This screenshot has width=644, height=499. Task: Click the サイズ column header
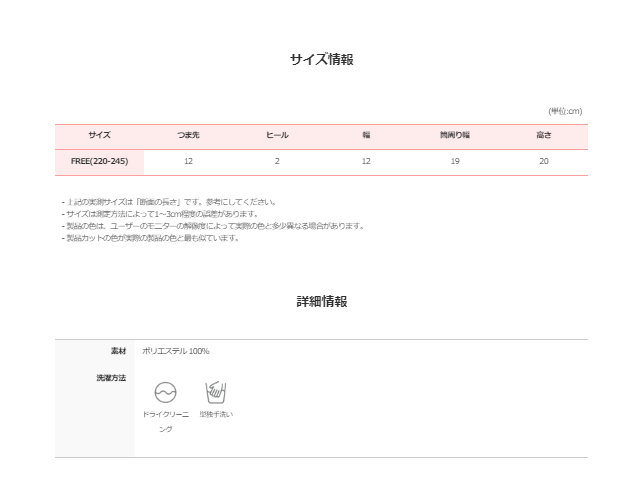pos(99,135)
